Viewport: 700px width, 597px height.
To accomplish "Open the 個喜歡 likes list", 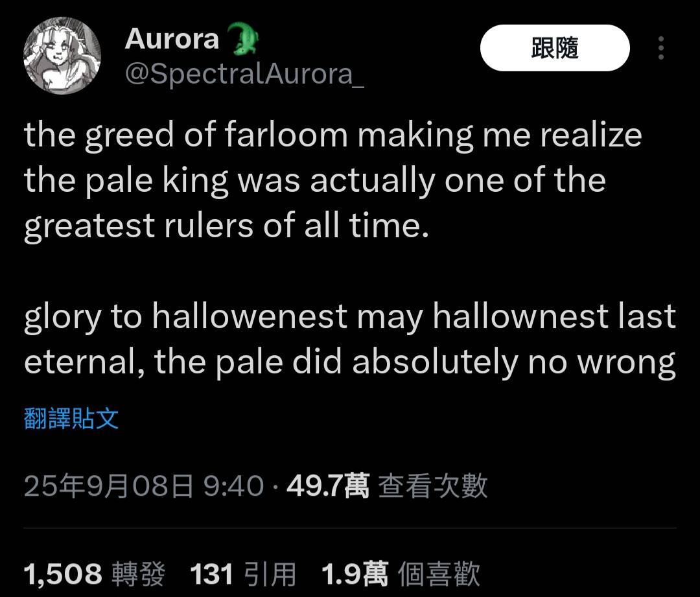I will click(438, 574).
